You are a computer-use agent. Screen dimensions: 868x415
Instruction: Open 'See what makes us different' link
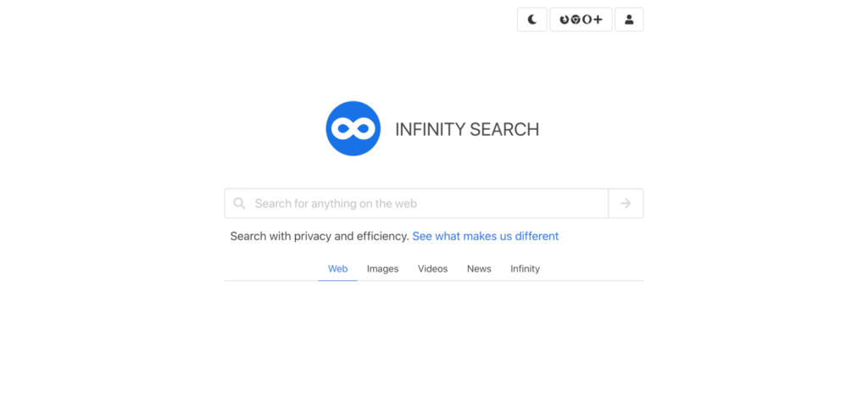click(x=485, y=236)
